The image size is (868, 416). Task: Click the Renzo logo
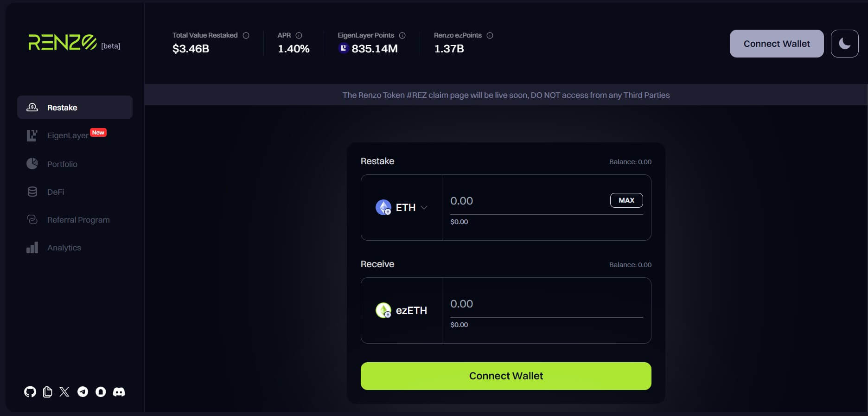point(63,42)
